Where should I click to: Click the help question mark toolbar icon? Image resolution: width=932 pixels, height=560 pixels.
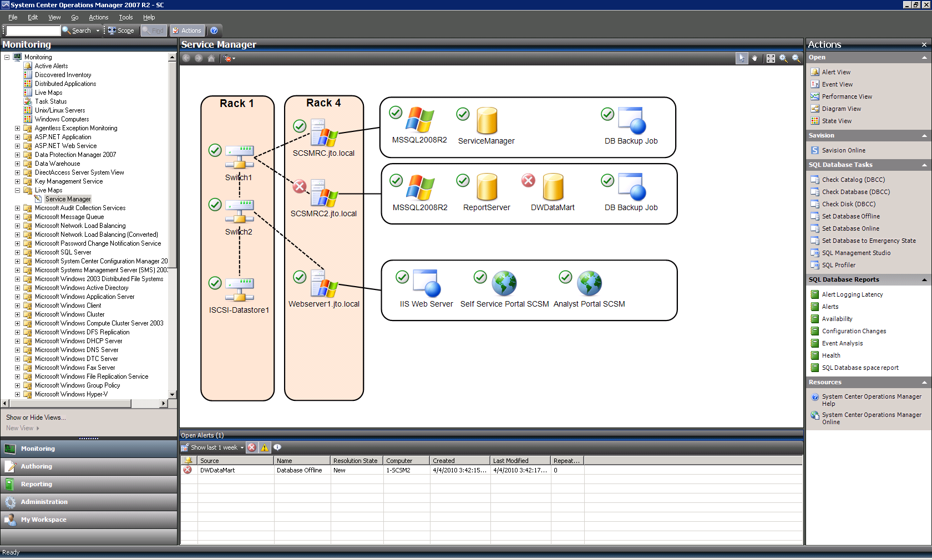pyautogui.click(x=214, y=30)
